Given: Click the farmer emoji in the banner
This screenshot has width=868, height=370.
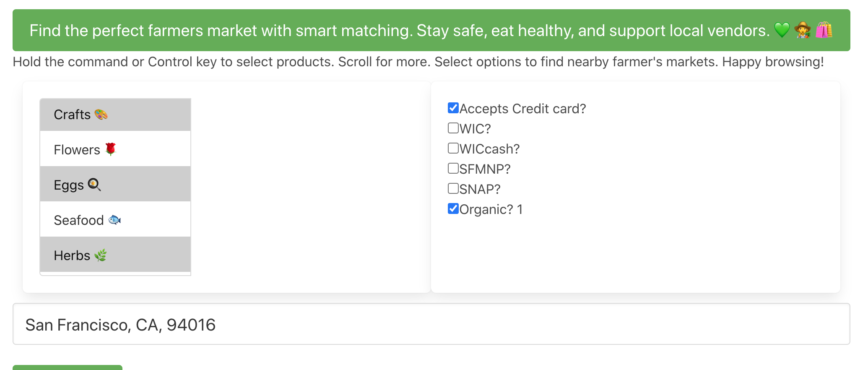Looking at the screenshot, I should (x=803, y=30).
